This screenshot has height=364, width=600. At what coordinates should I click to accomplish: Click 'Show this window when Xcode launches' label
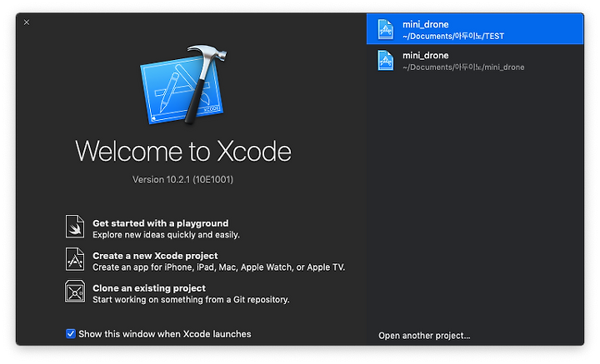(165, 334)
